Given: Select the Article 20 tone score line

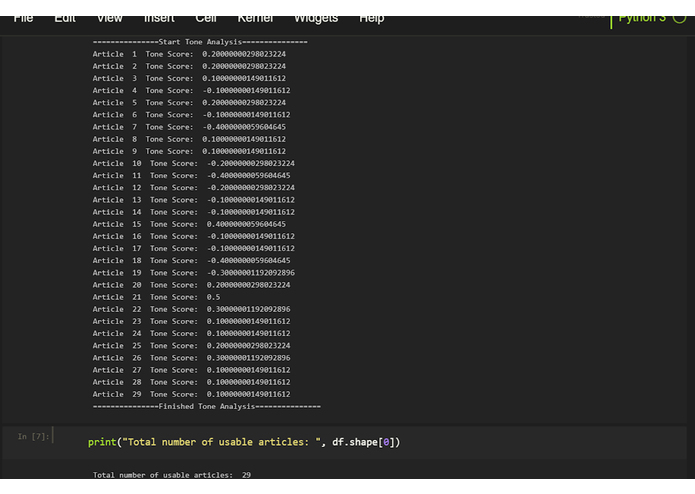Looking at the screenshot, I should [191, 285].
